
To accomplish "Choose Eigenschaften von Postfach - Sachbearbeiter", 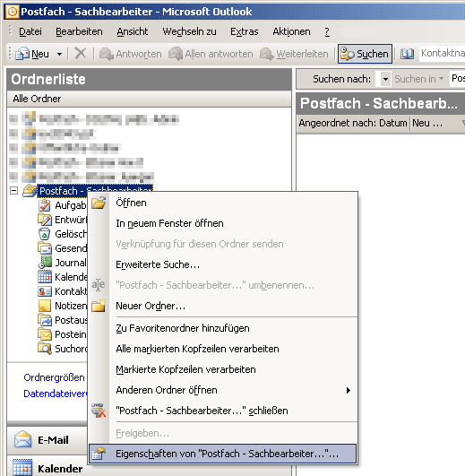I will click(223, 454).
